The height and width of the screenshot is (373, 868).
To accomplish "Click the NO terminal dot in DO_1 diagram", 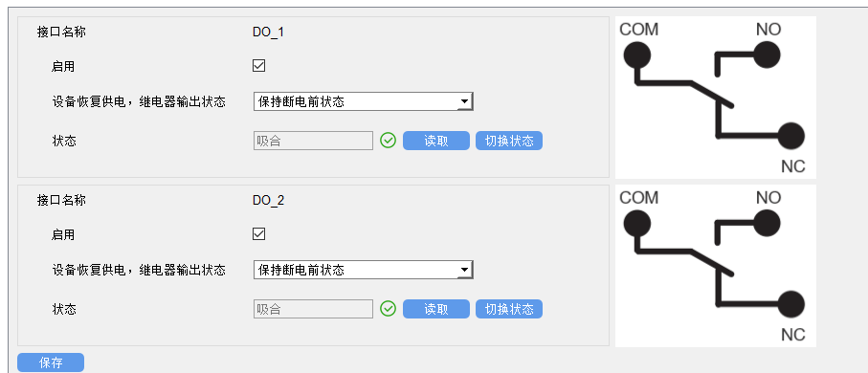I will point(767,55).
